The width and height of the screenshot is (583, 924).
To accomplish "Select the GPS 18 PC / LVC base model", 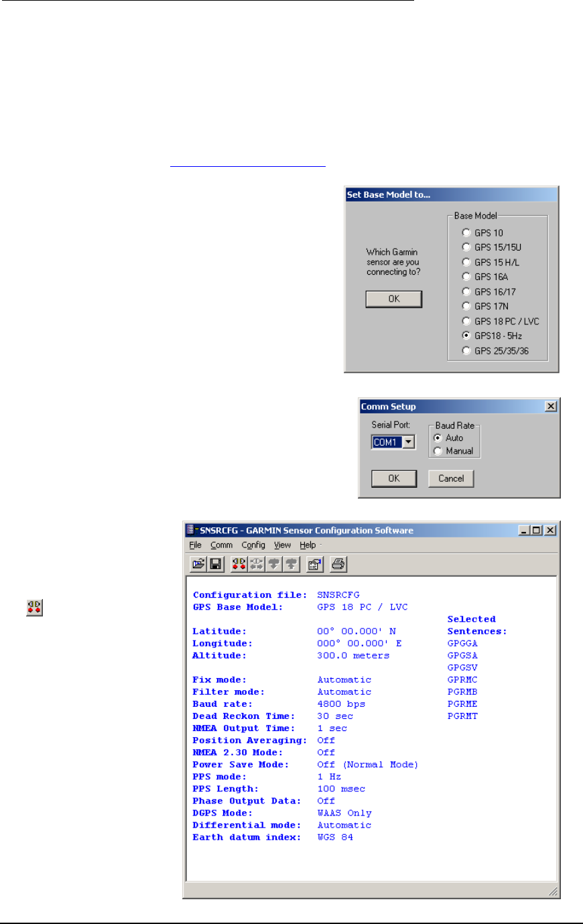I will click(466, 321).
